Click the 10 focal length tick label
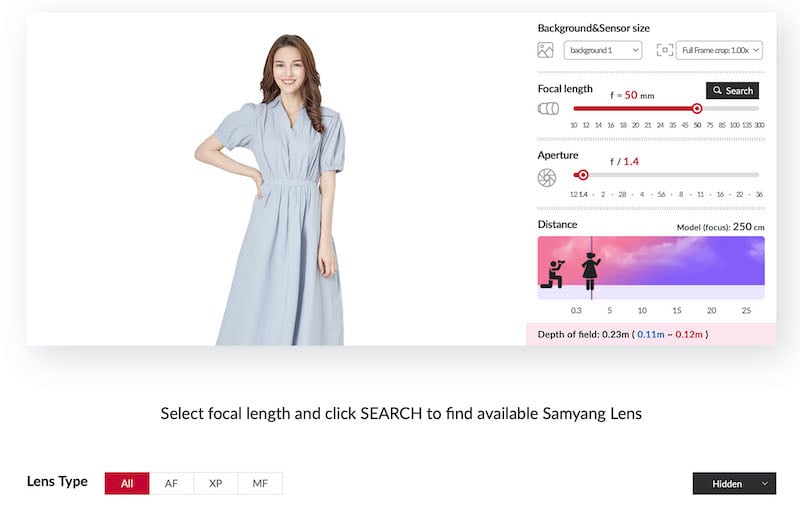800x510 pixels. (573, 125)
